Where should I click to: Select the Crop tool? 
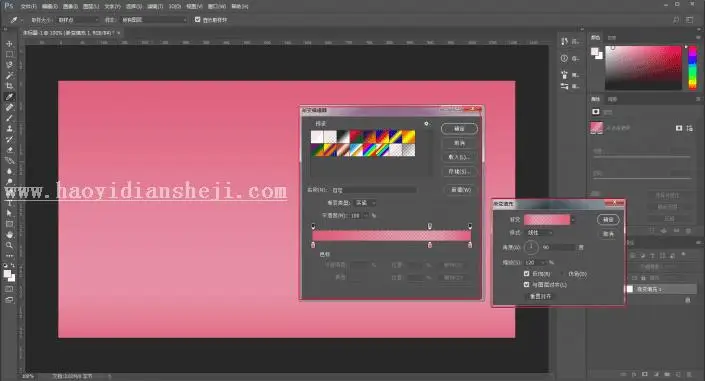[x=9, y=85]
